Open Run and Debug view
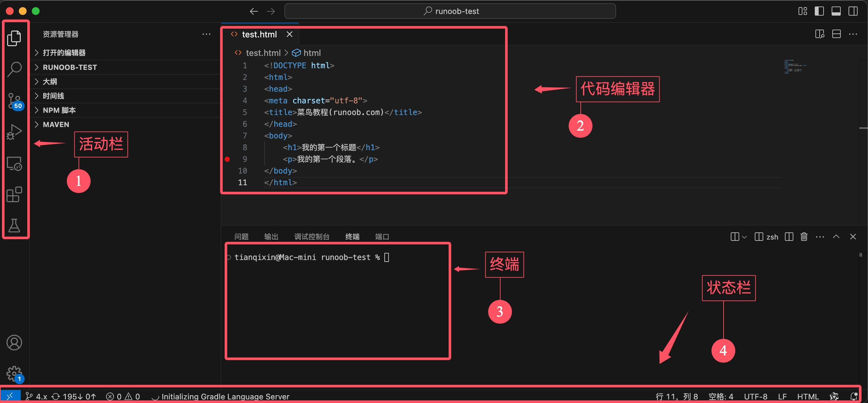Image resolution: width=868 pixels, height=403 pixels. [x=14, y=132]
